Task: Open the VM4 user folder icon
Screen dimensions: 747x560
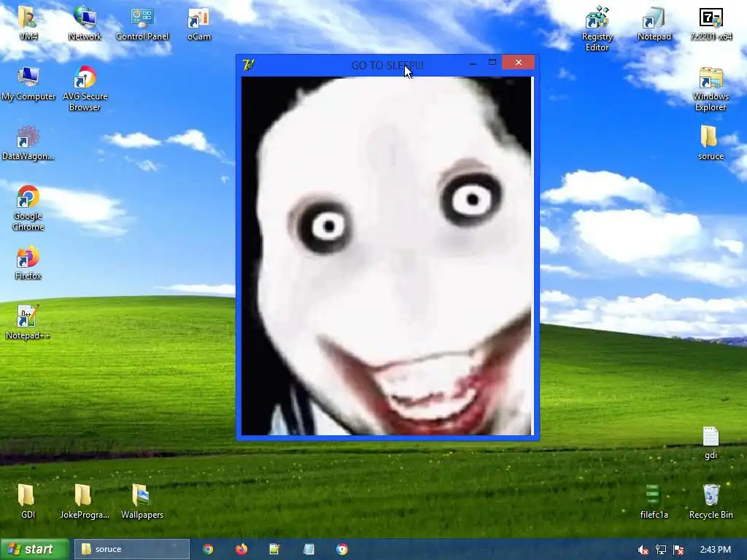Action: click(x=28, y=23)
